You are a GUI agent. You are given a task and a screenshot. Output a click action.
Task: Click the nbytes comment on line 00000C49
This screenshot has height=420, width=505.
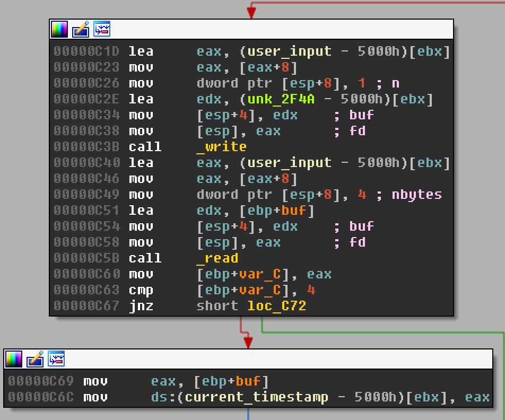(x=416, y=195)
